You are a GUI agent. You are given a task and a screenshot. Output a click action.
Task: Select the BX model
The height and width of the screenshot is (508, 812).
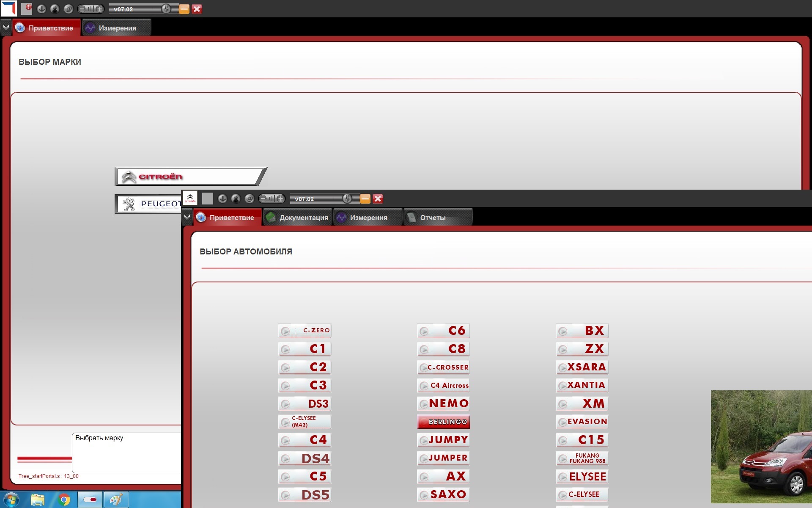pos(582,331)
